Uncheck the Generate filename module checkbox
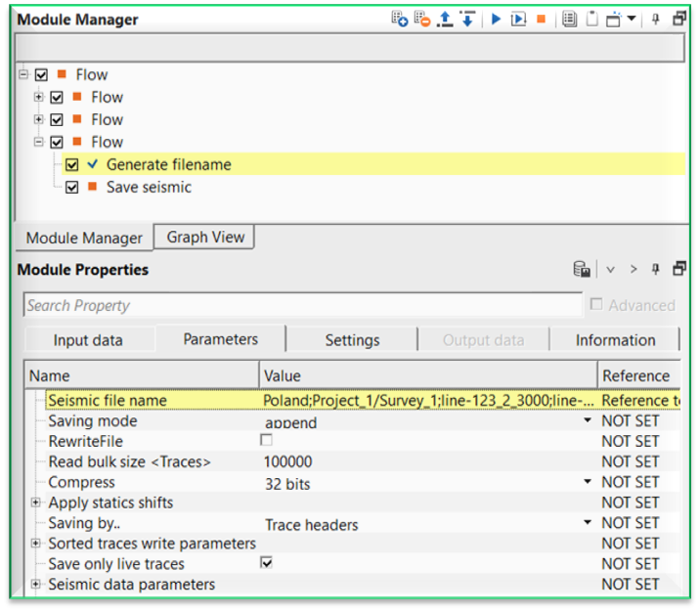Screen dimensions: 700x612 (72, 165)
